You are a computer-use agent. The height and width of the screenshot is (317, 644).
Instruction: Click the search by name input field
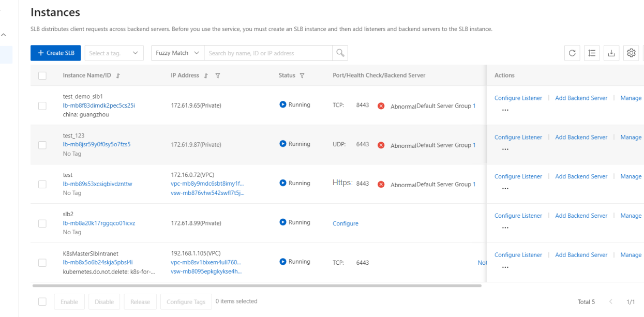click(268, 53)
